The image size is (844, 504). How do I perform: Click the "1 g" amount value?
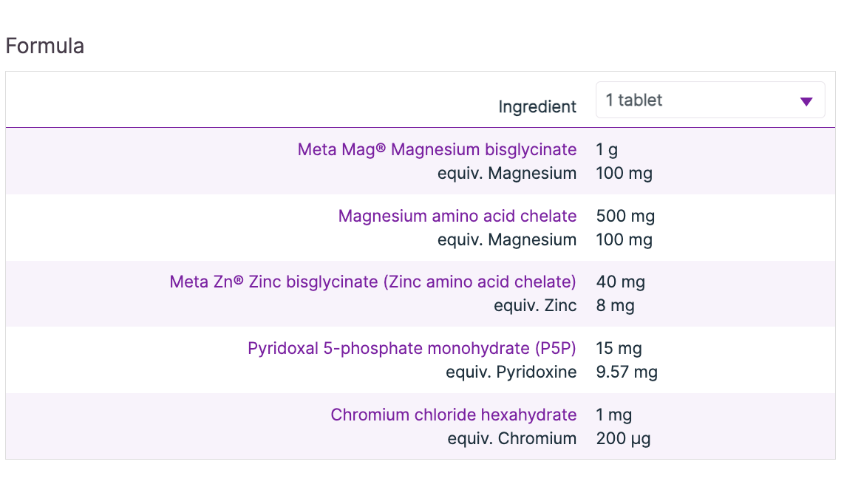(x=607, y=150)
